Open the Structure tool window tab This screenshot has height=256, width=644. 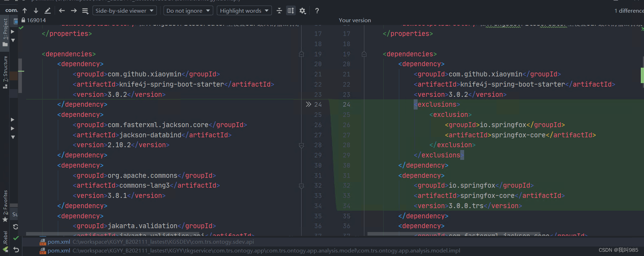5,72
